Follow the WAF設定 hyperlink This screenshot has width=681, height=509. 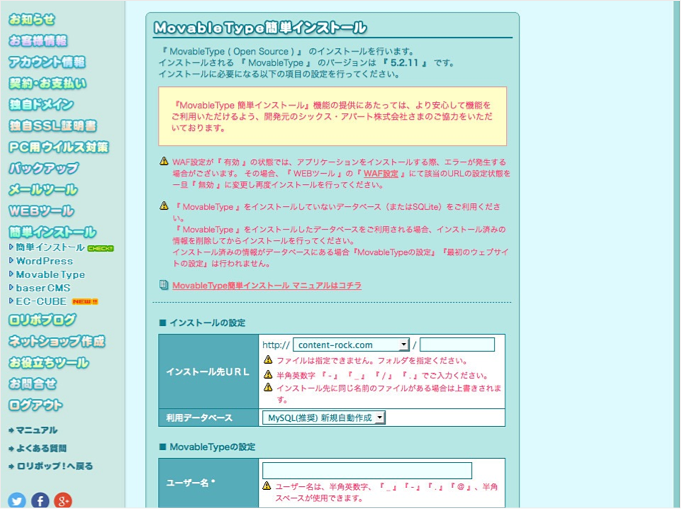click(x=381, y=174)
